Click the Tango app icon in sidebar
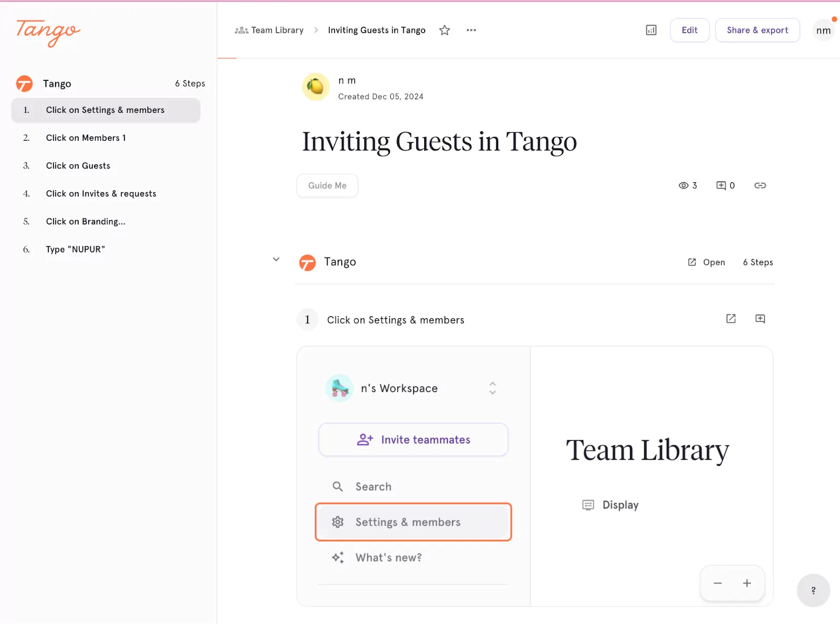This screenshot has height=624, width=840. point(24,84)
